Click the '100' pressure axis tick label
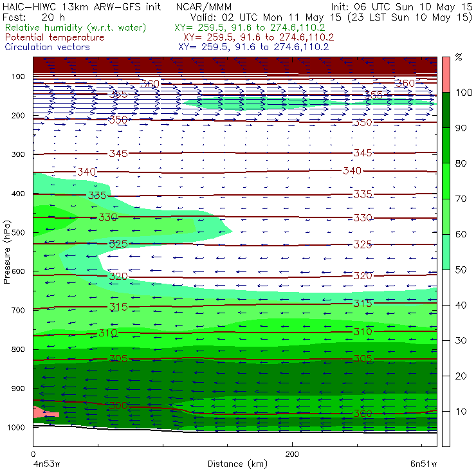The height and width of the screenshot is (476, 476). [18, 77]
